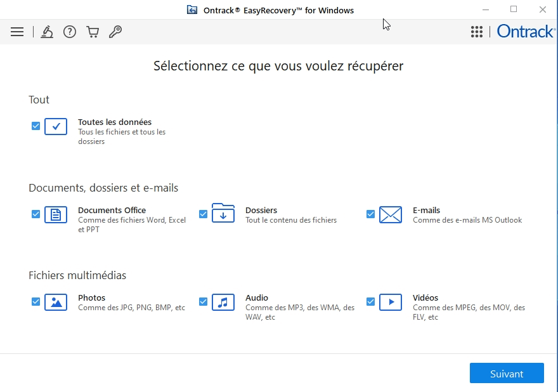Click the Dossiers folder icon
The width and height of the screenshot is (558, 392).
[x=223, y=215]
